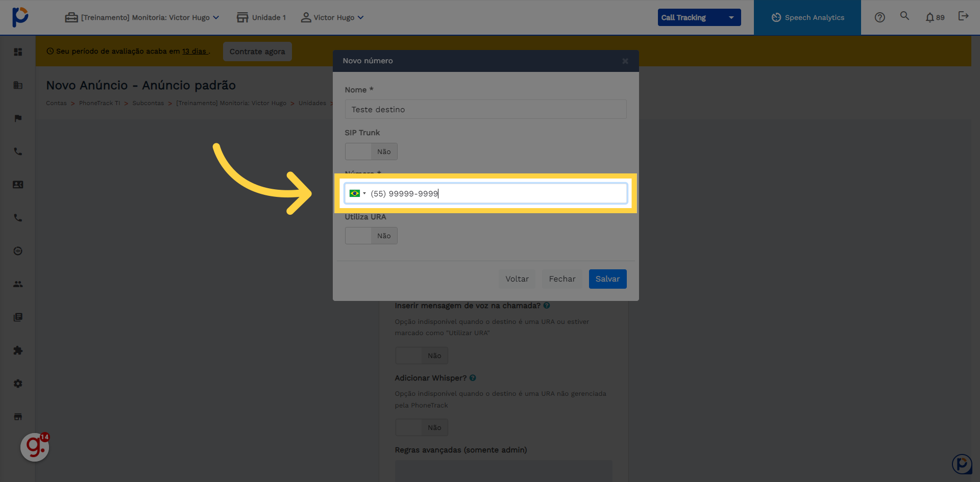980x482 pixels.
Task: Click help icon beside Adicionar Whisper
Action: [x=473, y=378]
